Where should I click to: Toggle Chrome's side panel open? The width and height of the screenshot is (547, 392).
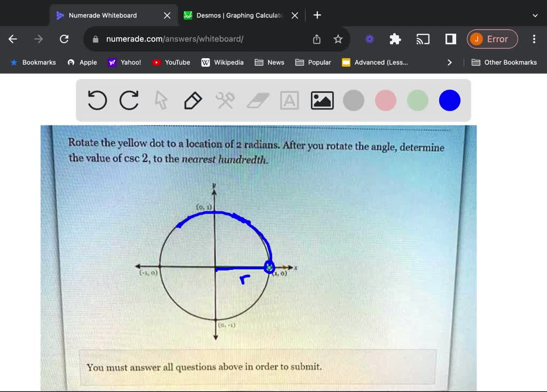point(450,38)
